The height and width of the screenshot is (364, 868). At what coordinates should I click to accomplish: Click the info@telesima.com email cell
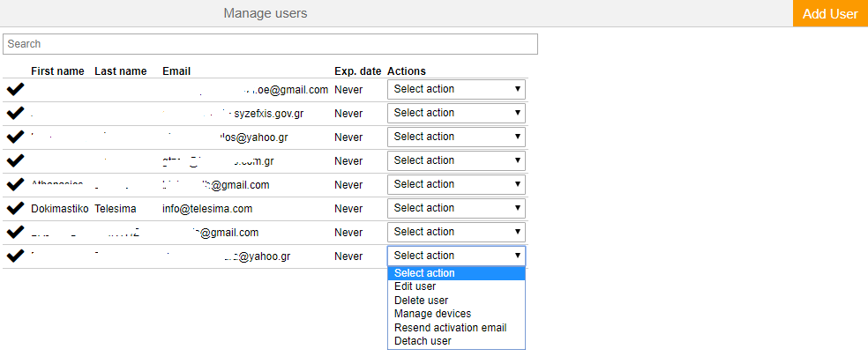pyautogui.click(x=207, y=209)
